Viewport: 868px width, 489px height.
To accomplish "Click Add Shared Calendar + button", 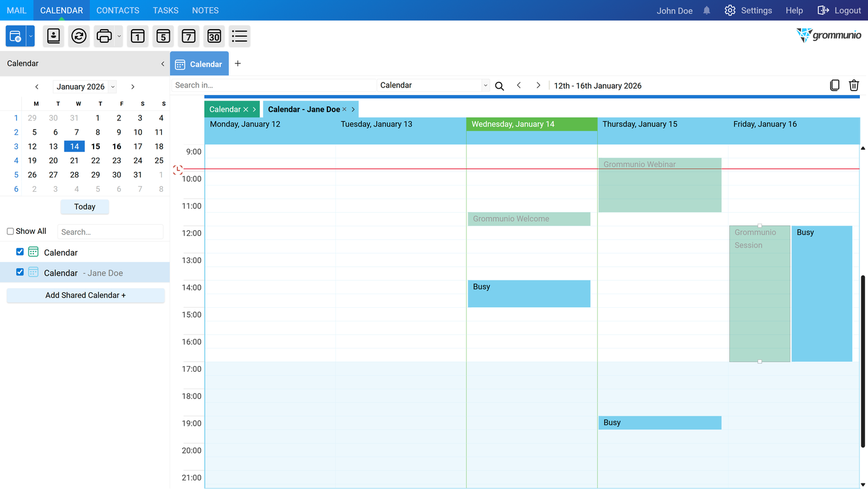I will click(x=86, y=295).
